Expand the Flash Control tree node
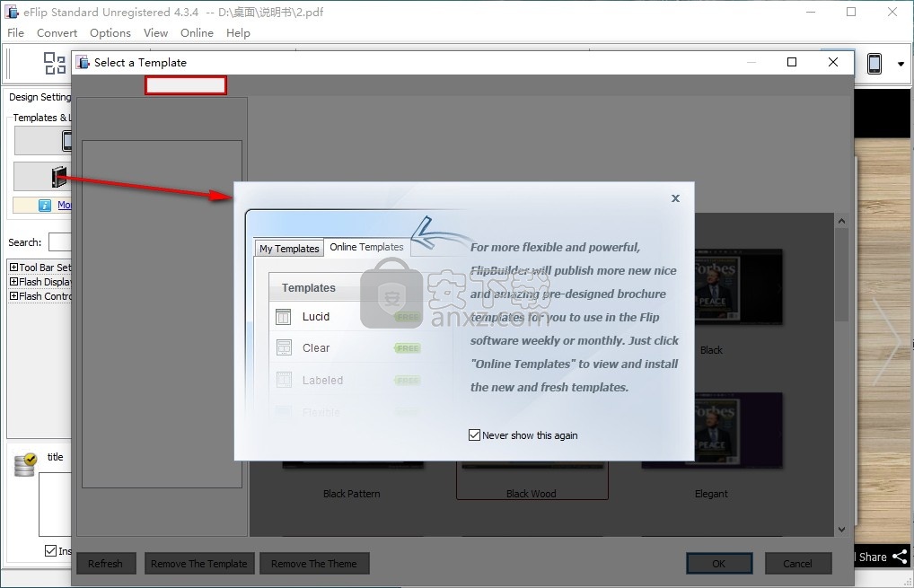The image size is (914, 588). (x=14, y=296)
